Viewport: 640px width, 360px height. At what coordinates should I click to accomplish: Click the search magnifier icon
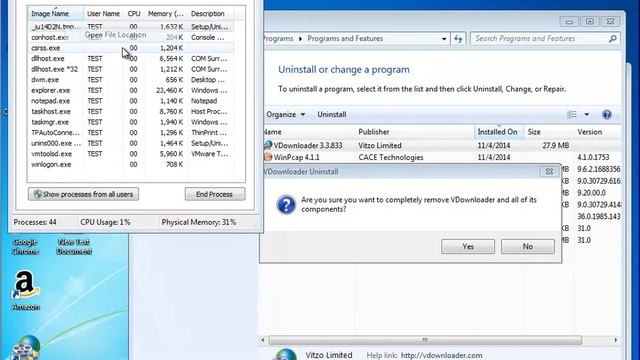(x=613, y=39)
